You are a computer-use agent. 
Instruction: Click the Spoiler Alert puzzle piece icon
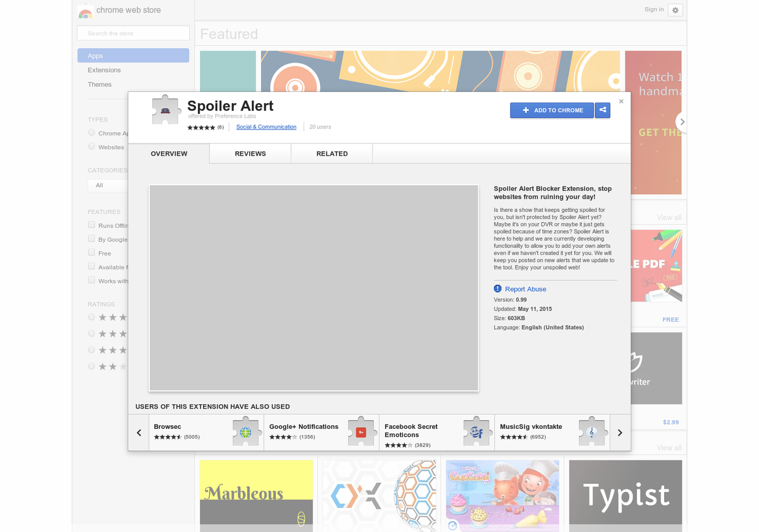pos(166,110)
